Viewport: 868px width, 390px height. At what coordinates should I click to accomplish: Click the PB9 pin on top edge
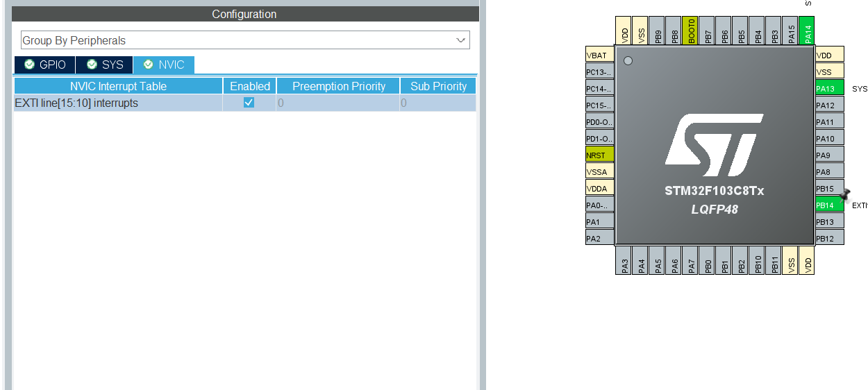656,31
